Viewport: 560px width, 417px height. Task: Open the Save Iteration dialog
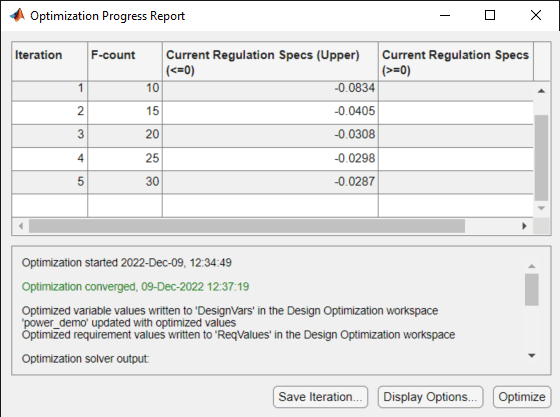(320, 397)
